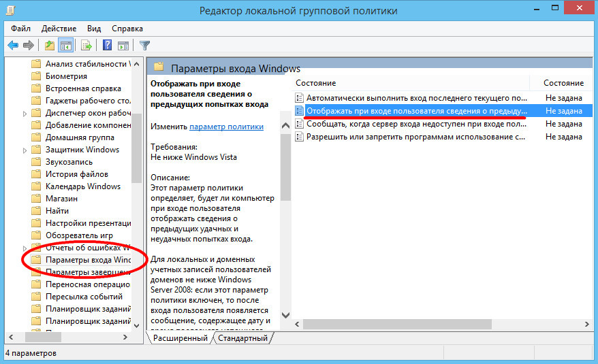Screen dimensions: 598x364
Task: Go up one level with folder-arrow icon
Action: 49,46
